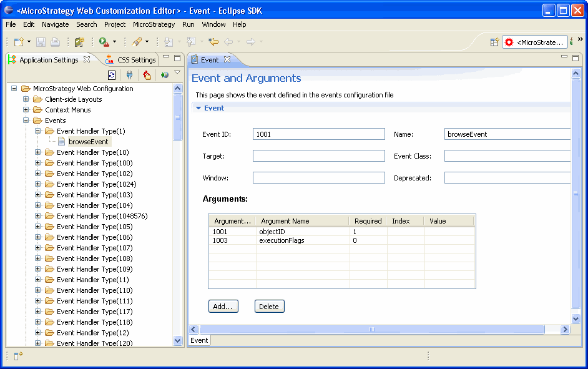
Task: Click the Argument Name column header
Action: click(302, 221)
